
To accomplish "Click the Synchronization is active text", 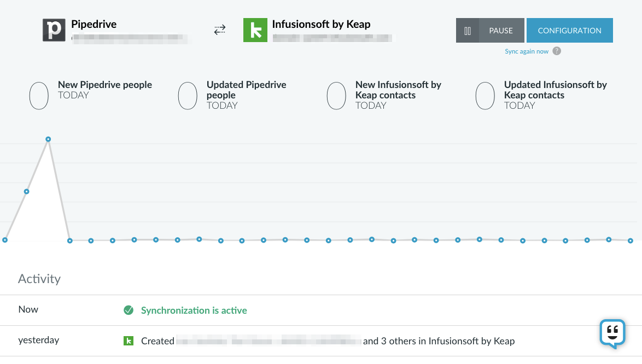I will point(194,310).
